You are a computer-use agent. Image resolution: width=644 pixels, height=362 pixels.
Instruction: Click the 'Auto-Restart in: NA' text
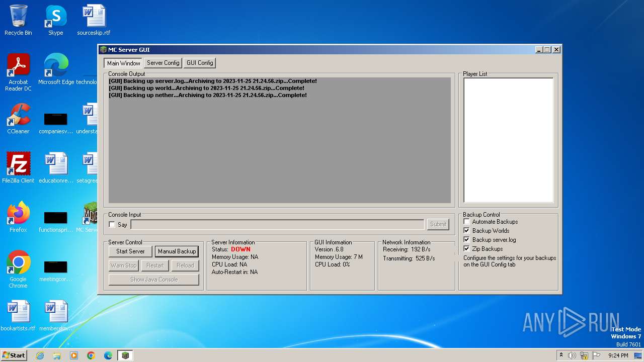pyautogui.click(x=234, y=272)
